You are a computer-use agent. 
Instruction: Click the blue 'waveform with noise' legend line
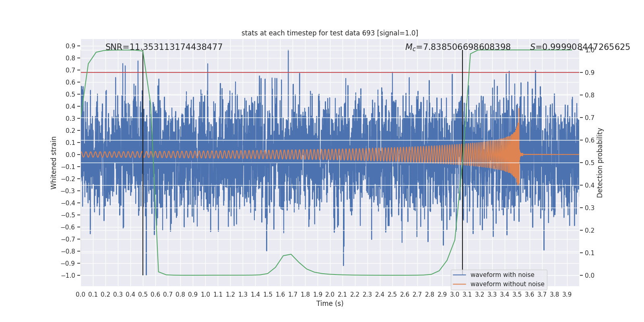tap(459, 275)
